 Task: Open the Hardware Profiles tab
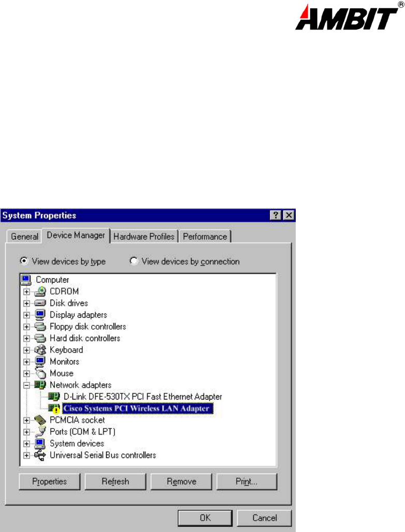(x=144, y=237)
